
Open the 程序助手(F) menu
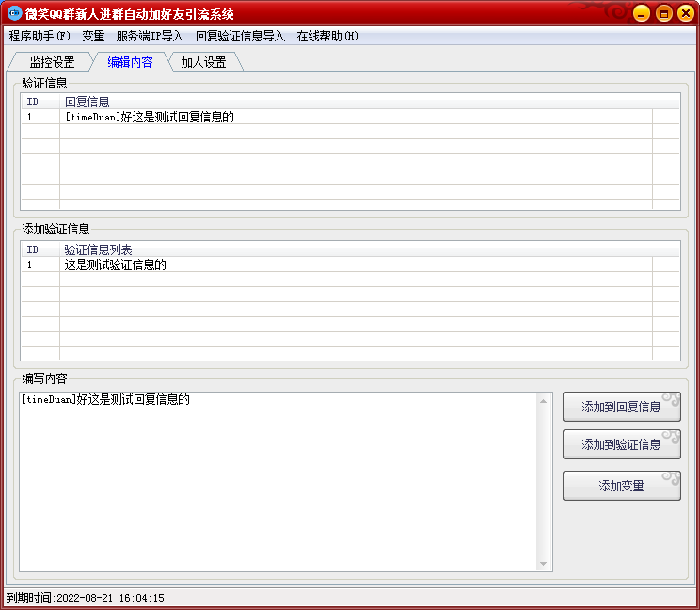(40, 36)
